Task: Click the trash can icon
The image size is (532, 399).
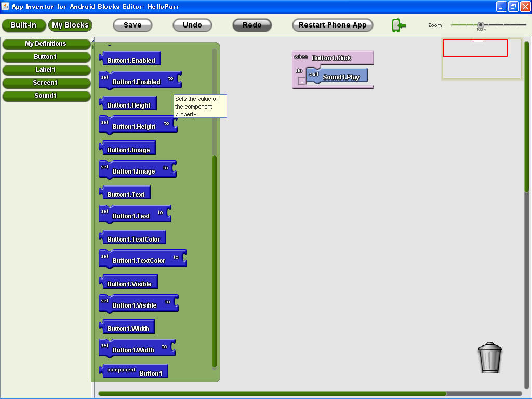Action: pyautogui.click(x=489, y=357)
